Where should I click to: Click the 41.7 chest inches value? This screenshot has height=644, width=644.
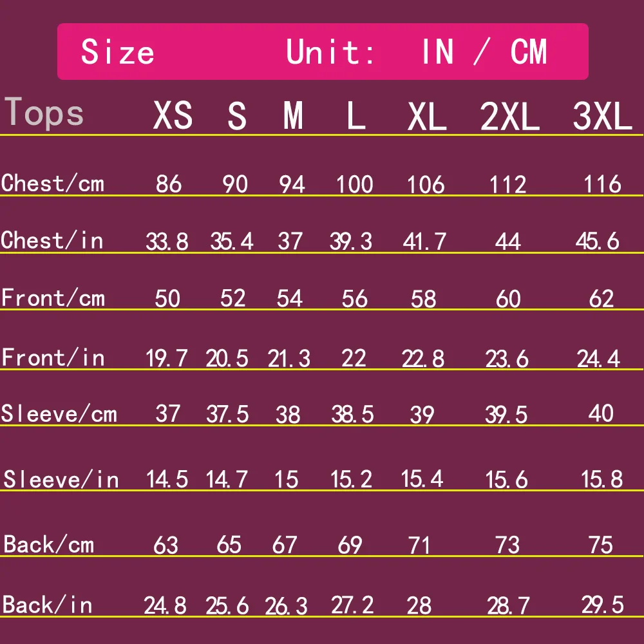click(x=426, y=241)
